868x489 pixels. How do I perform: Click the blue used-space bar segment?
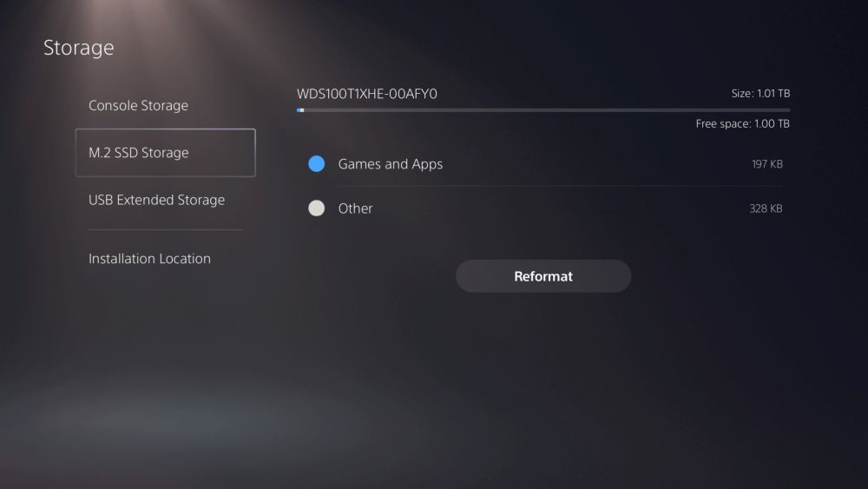point(299,110)
